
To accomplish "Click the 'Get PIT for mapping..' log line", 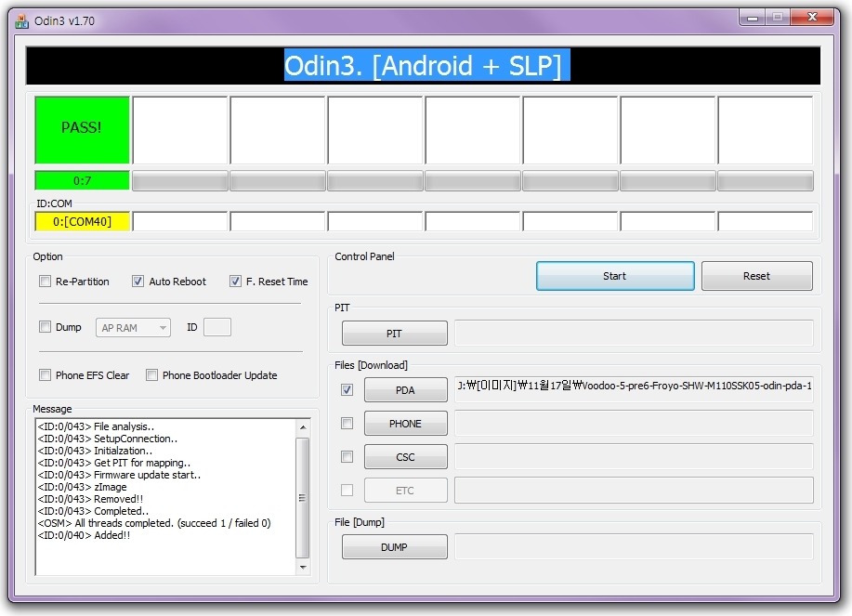I will (x=114, y=463).
